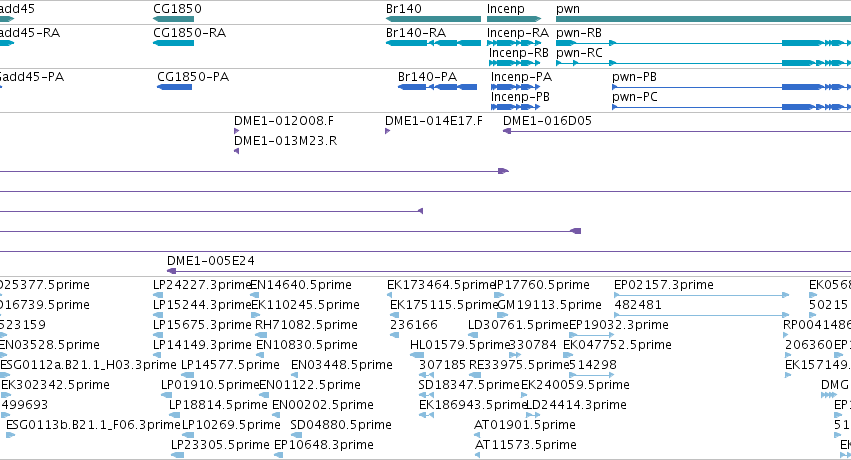Select the LP15675.3prime EST

(x=158, y=335)
